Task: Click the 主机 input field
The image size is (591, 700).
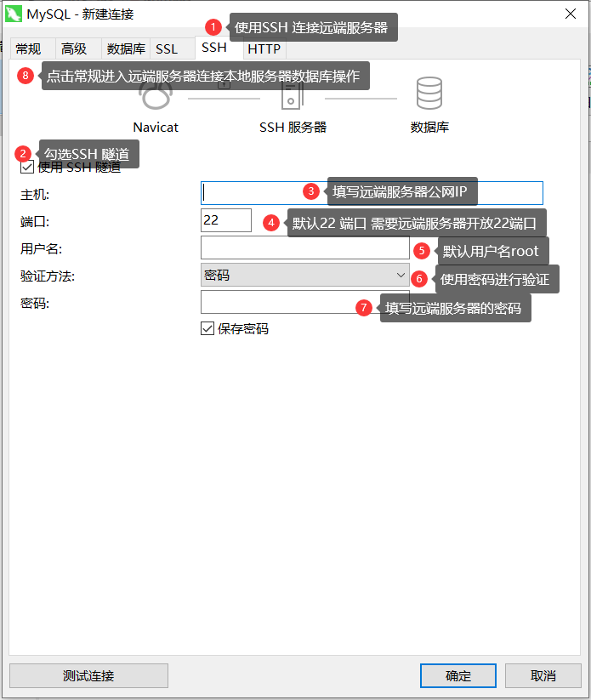Action: pyautogui.click(x=372, y=193)
